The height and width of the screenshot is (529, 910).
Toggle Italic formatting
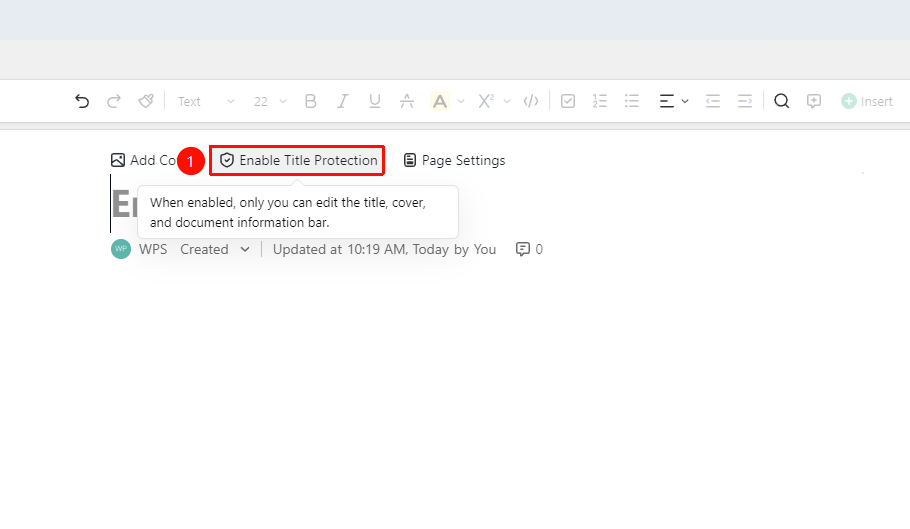click(342, 102)
